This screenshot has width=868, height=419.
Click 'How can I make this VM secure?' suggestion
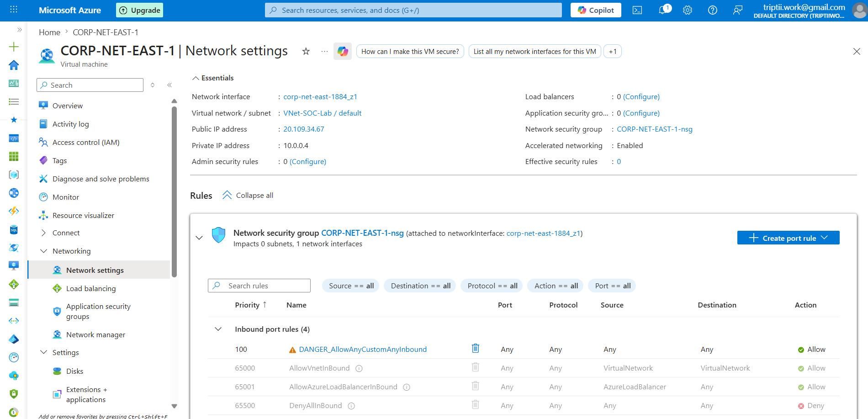coord(410,51)
